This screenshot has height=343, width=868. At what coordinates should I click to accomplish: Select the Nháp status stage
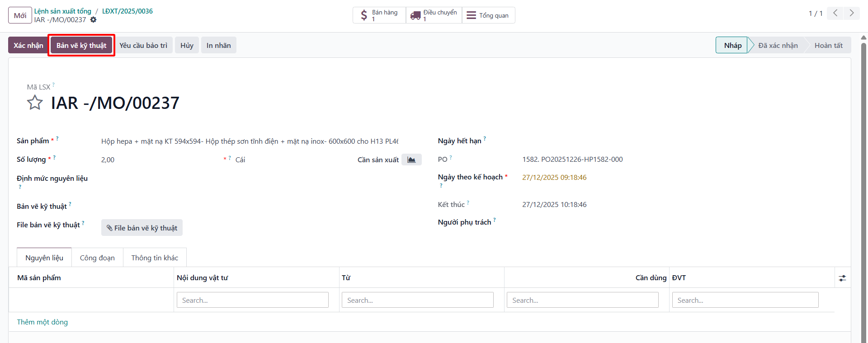[x=732, y=45]
